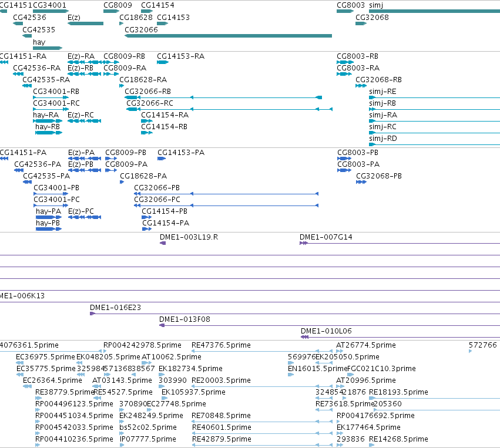Viewport: 500px width, 448px height.
Task: Select protein CG34001-PC
Action: pos(56,200)
